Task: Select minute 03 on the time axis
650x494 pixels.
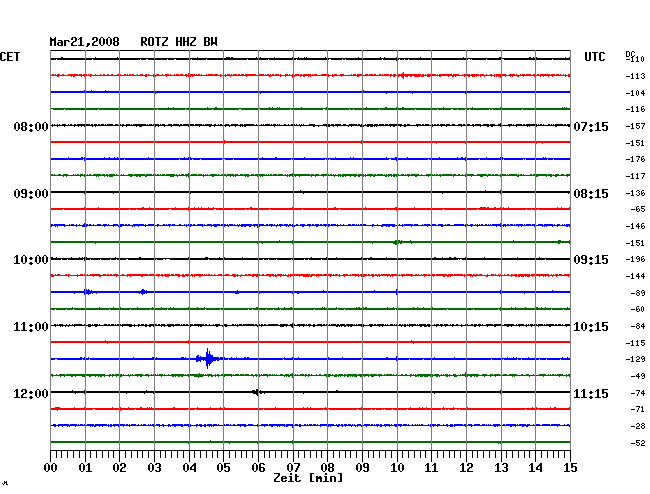Action: [x=154, y=468]
